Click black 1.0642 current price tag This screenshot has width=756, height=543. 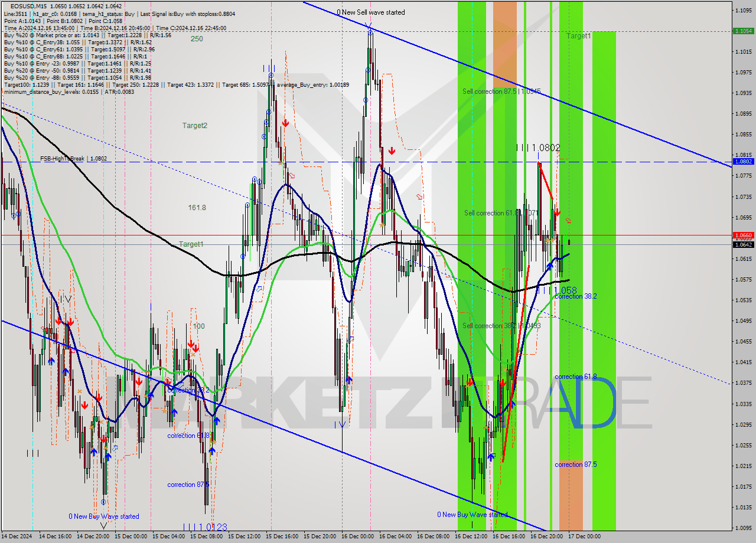coord(742,244)
